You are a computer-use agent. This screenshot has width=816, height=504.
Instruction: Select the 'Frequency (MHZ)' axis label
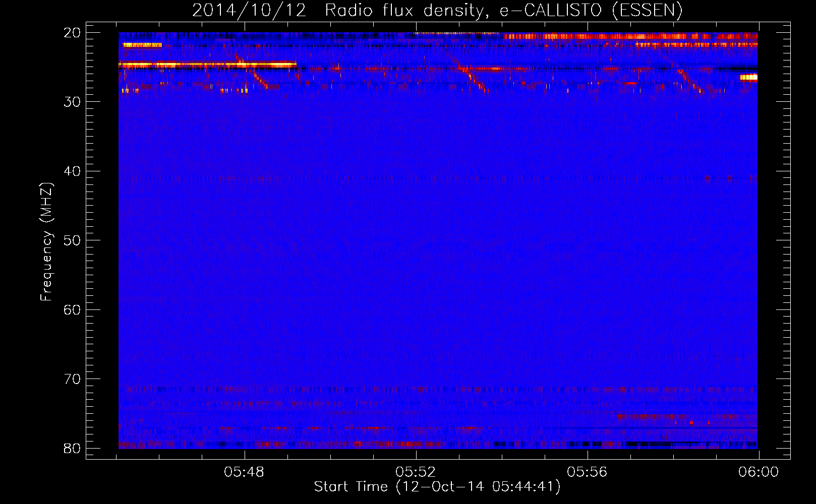[46, 242]
